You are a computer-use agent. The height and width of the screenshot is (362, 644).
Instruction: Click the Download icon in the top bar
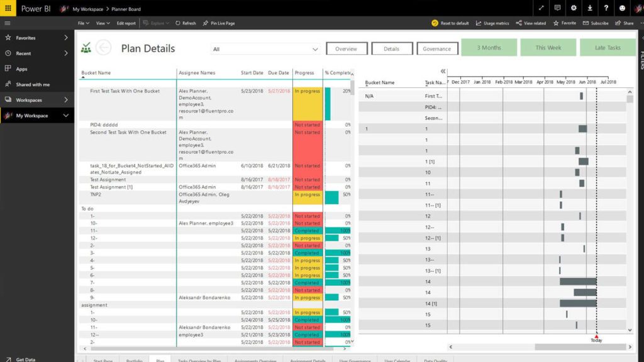pyautogui.click(x=590, y=8)
